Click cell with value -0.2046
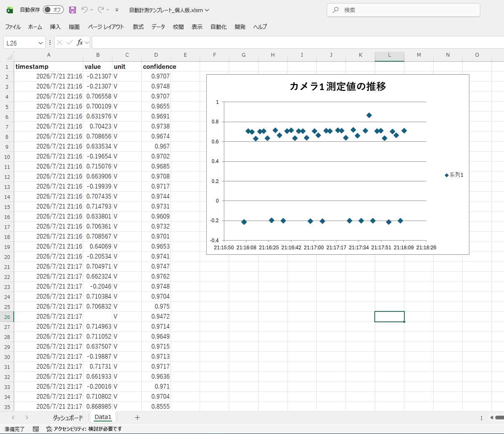 point(98,286)
